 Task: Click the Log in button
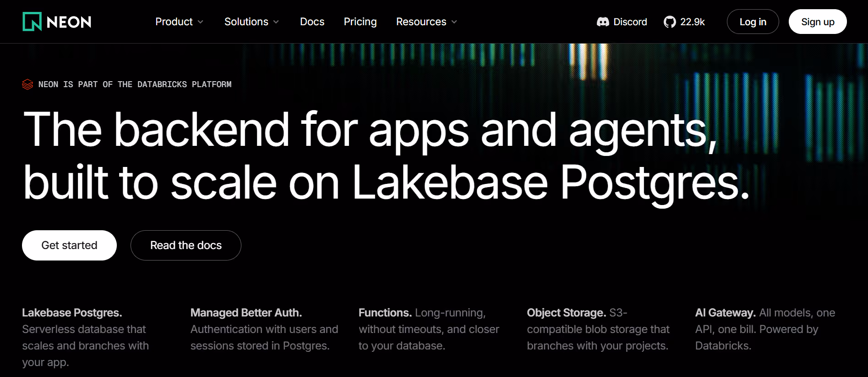click(x=753, y=22)
